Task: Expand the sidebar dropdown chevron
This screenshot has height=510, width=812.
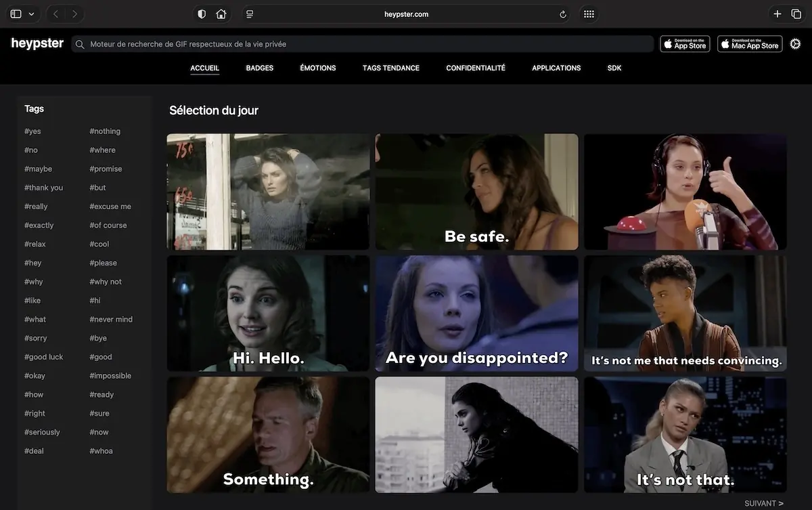Action: click(32, 14)
